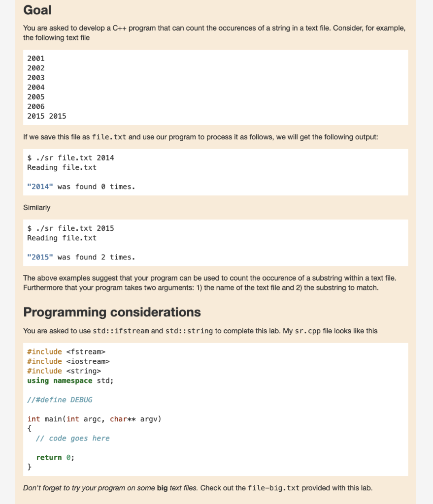Click the "Goal" heading

pyautogui.click(x=37, y=10)
